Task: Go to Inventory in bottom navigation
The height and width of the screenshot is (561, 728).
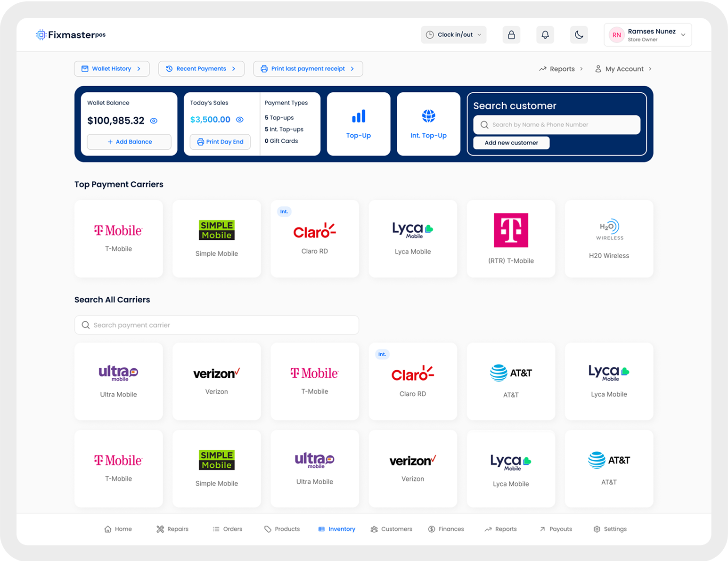Action: (x=337, y=529)
